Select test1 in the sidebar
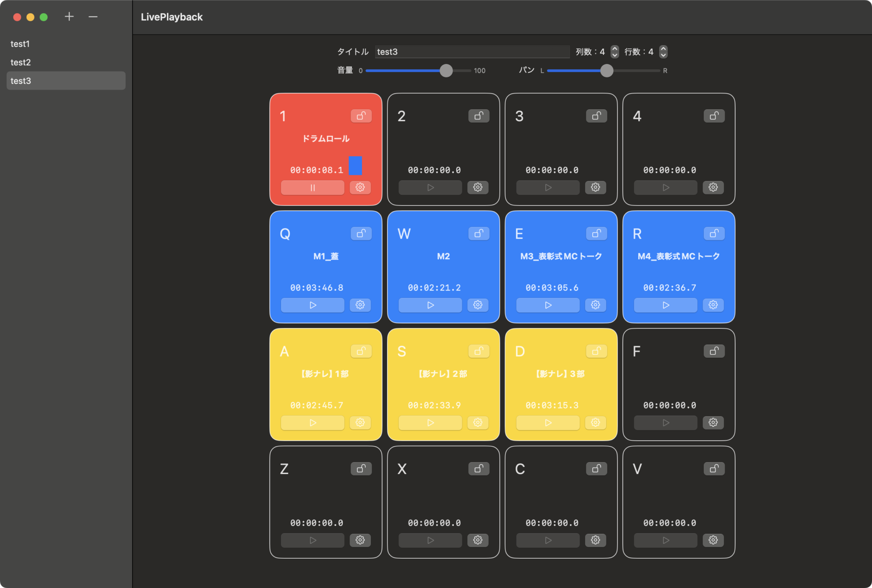This screenshot has width=872, height=588. pos(20,44)
